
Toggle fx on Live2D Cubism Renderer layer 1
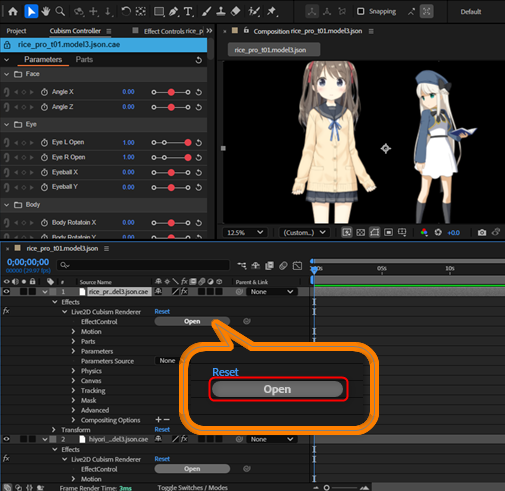6,311
